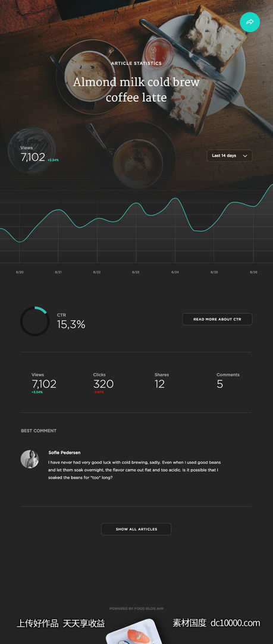Viewport: 273px width, 644px height.
Task: Click the teal share arrow icon
Action: click(x=250, y=22)
